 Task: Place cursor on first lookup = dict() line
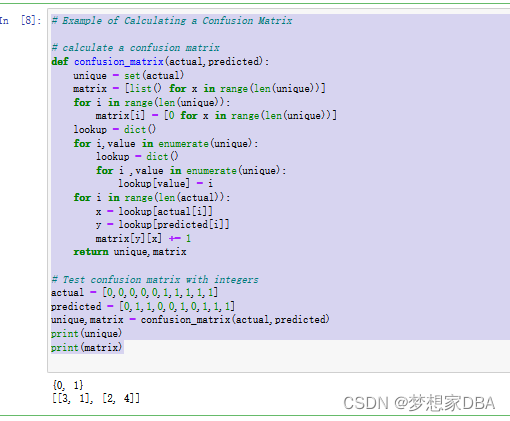tap(115, 129)
